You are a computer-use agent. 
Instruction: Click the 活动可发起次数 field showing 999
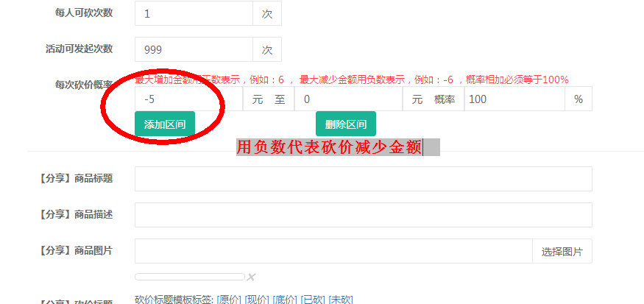tap(194, 49)
